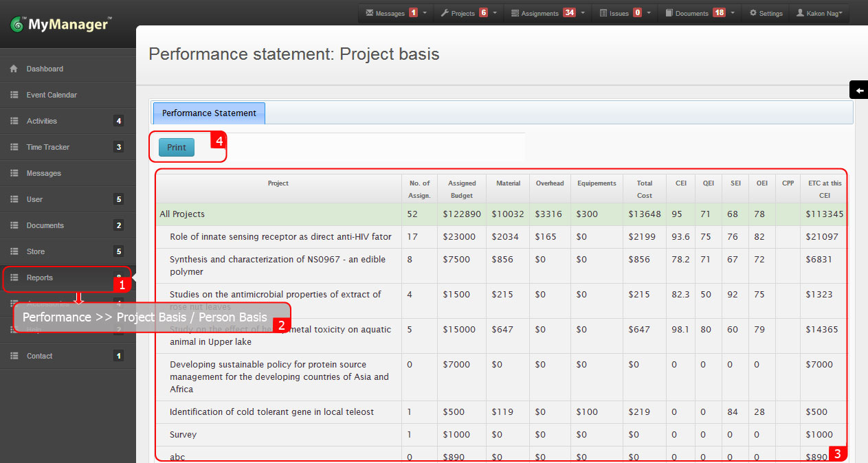This screenshot has height=463, width=868.
Task: Click the Settings gear icon
Action: [x=753, y=13]
